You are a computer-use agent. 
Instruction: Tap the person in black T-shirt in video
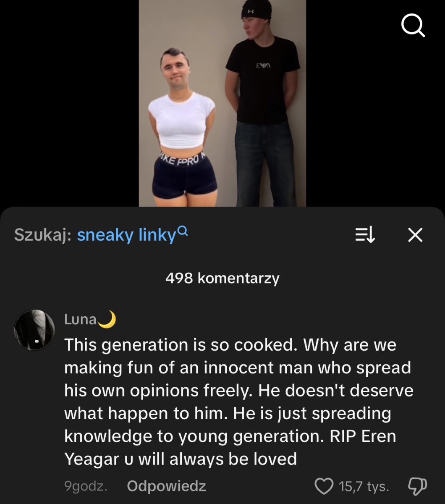(x=262, y=105)
